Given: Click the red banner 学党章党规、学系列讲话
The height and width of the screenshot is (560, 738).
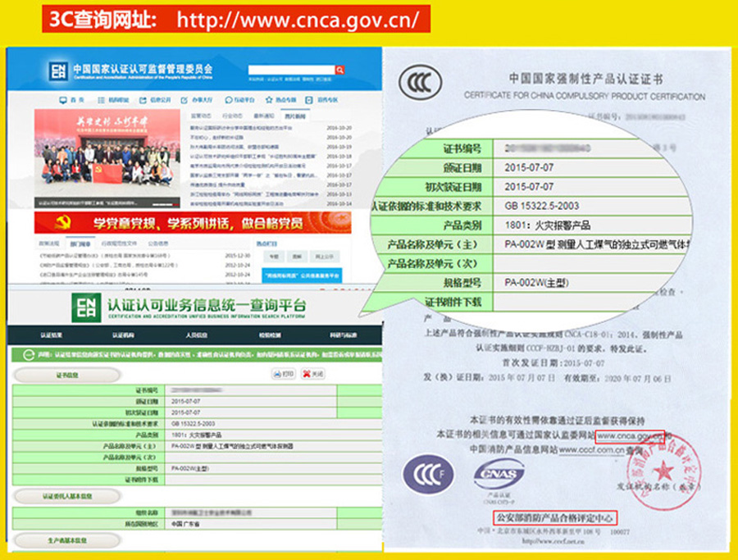Looking at the screenshot, I should coord(193,222).
